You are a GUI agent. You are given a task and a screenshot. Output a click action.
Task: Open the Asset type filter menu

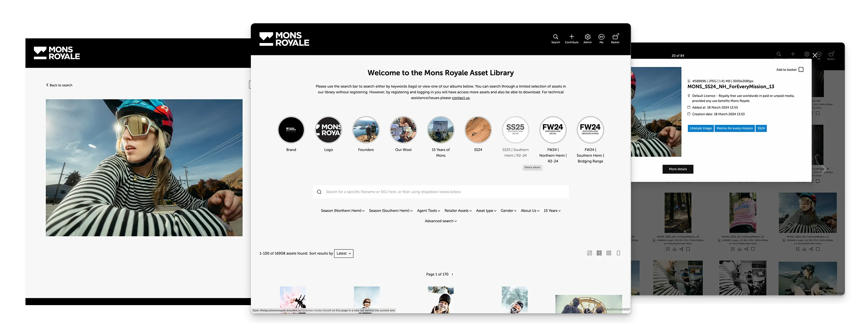pyautogui.click(x=486, y=211)
